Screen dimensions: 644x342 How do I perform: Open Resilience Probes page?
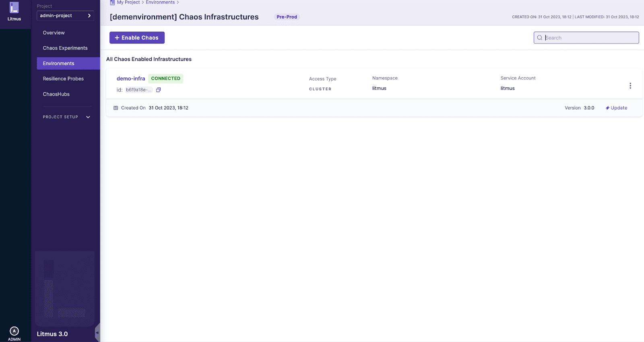(x=63, y=79)
